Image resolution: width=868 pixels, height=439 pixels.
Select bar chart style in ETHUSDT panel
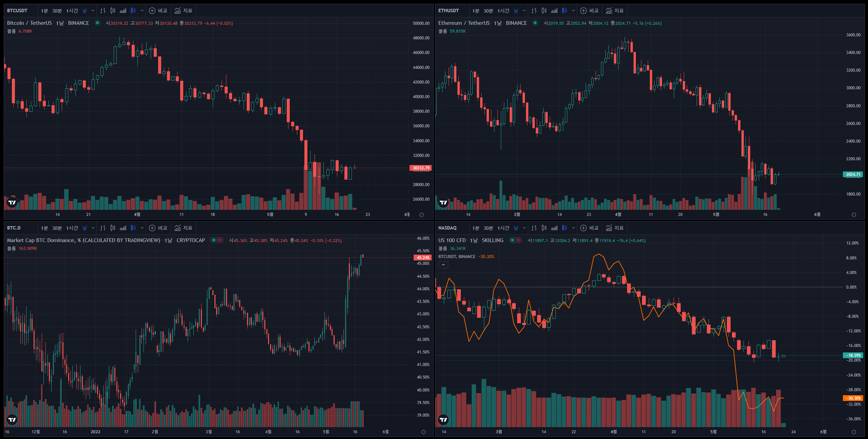coord(534,11)
